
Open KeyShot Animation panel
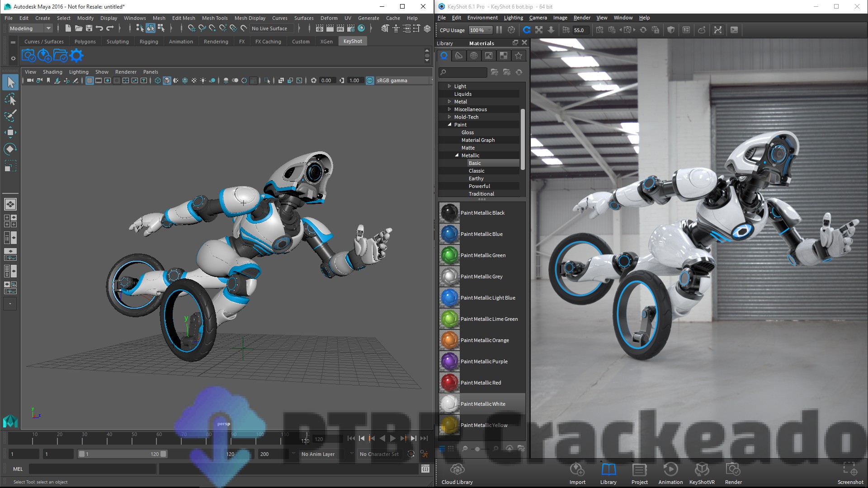[x=670, y=474]
